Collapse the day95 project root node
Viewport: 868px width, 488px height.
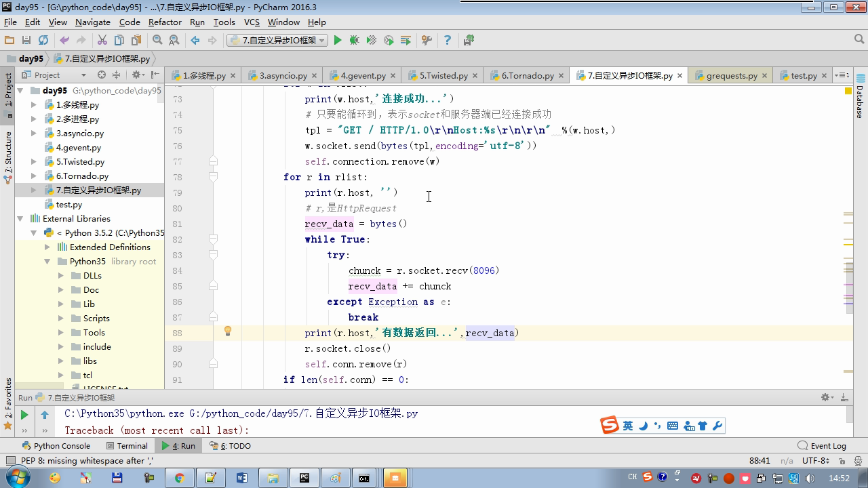pos(20,91)
